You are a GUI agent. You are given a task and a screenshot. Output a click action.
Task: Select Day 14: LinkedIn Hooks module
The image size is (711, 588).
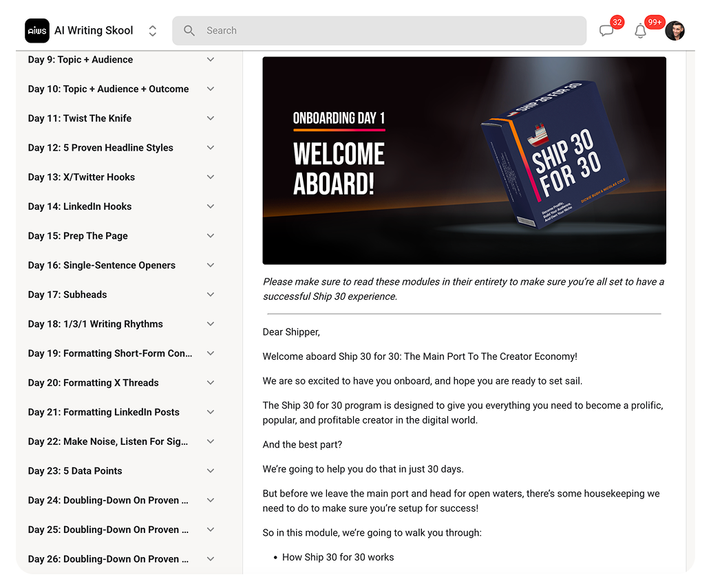point(80,206)
